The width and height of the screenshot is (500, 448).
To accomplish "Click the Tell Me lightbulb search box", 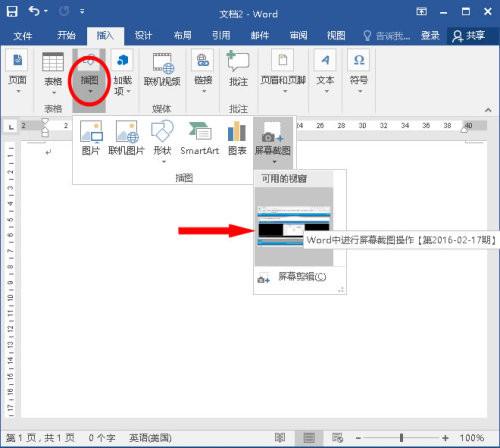I will coord(387,35).
